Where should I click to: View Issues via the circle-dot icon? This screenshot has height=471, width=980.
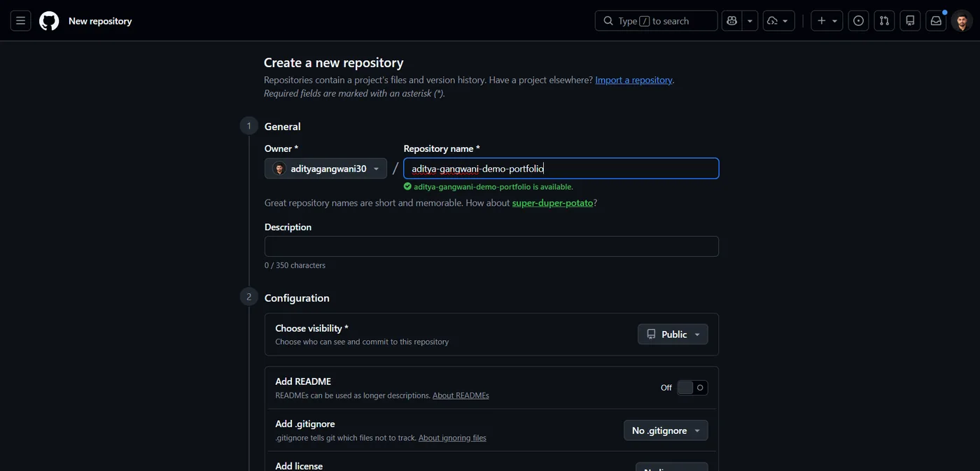coord(858,21)
